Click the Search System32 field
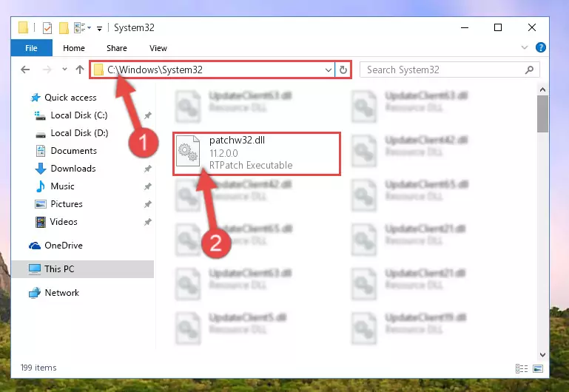 (449, 70)
